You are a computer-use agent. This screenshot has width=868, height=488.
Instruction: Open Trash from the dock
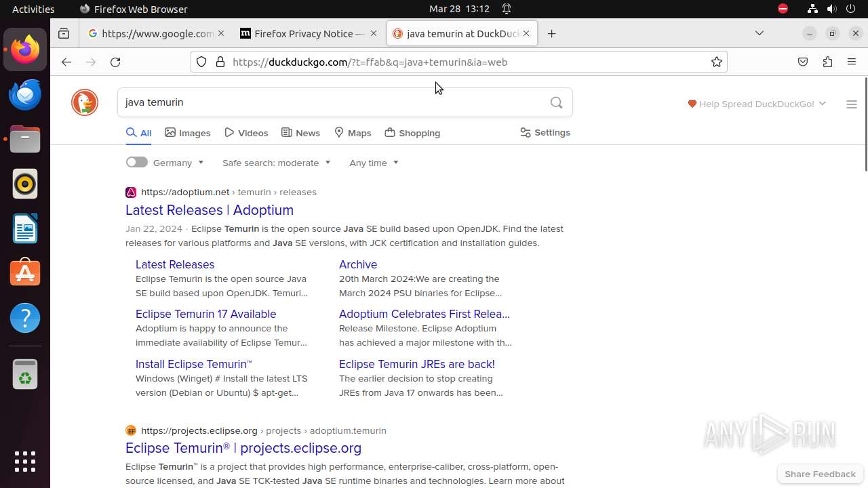[x=25, y=374]
